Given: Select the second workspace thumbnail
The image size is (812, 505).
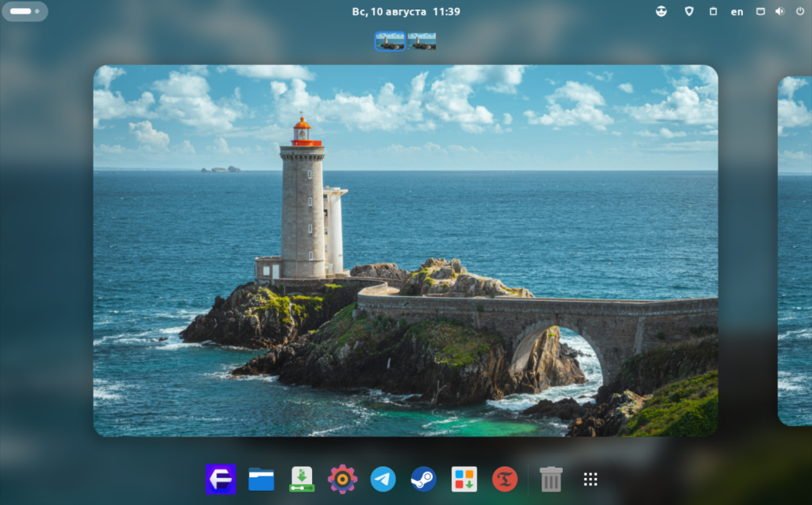Looking at the screenshot, I should coord(422,41).
